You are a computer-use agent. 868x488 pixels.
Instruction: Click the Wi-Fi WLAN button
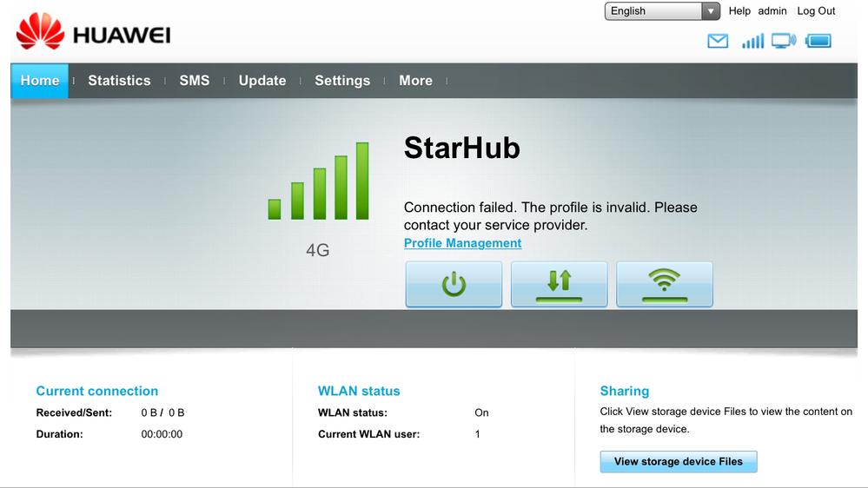coord(665,284)
